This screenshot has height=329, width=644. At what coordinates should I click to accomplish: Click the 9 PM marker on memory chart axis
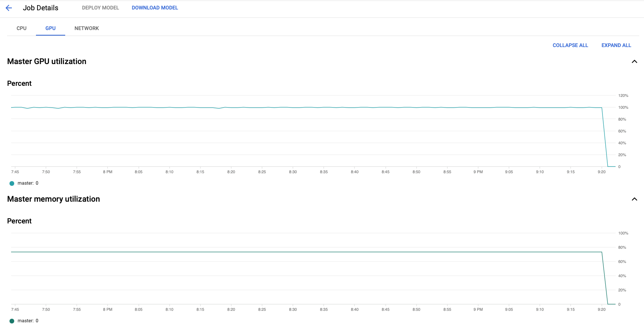[478, 309]
